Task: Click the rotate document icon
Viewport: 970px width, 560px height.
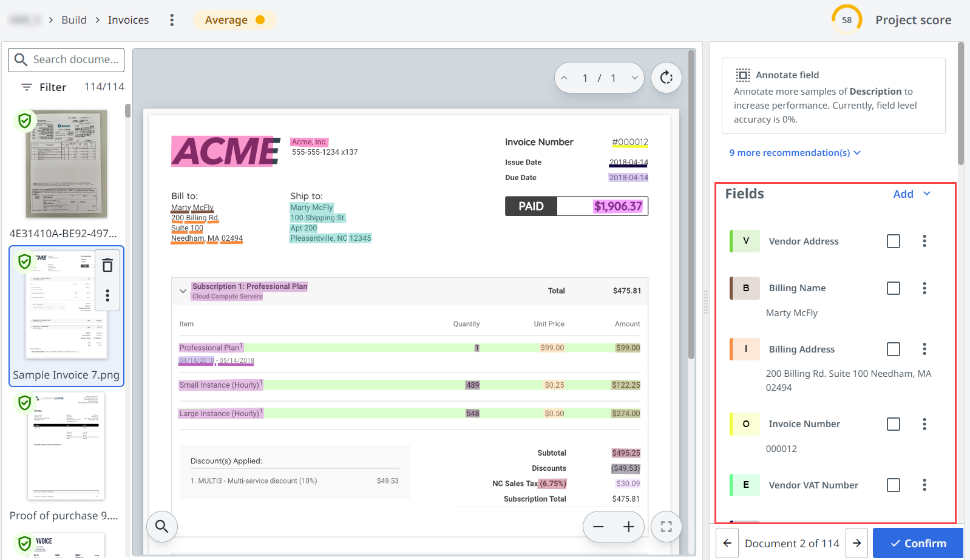Action: 666,78
